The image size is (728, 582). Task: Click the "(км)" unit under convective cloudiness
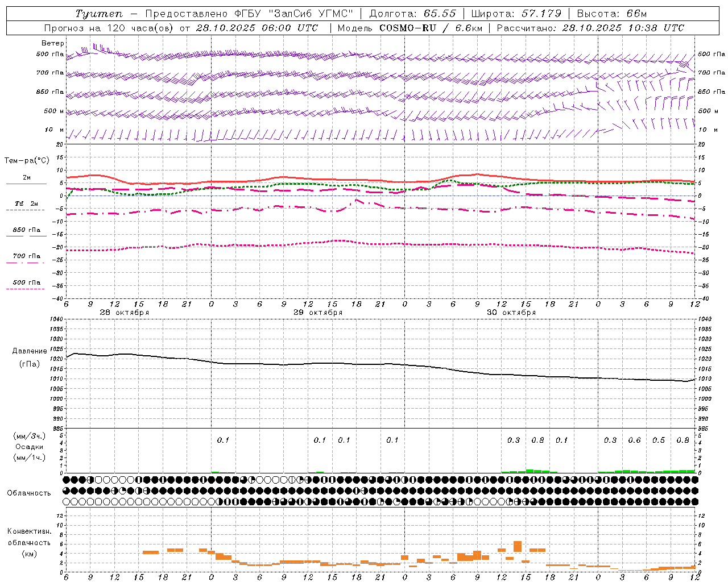[30, 554]
